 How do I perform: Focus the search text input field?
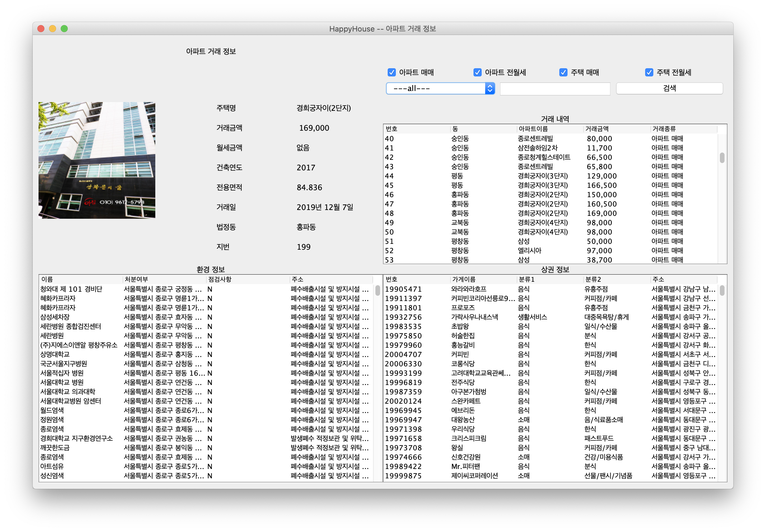coord(555,89)
